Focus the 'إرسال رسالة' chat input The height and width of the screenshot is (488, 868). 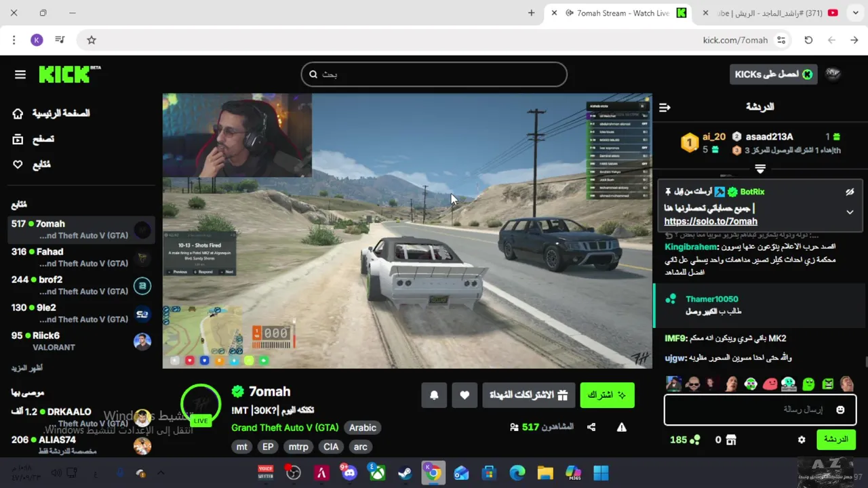759,409
